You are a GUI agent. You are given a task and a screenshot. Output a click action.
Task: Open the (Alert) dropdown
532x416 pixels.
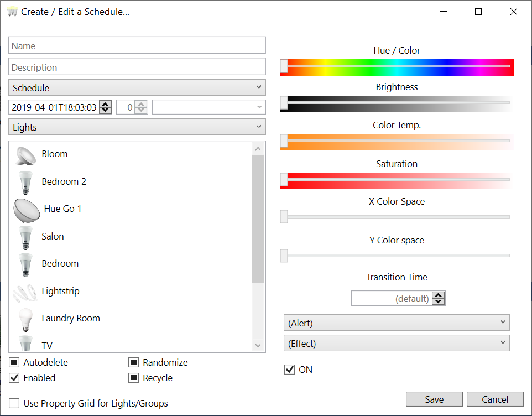click(x=397, y=323)
